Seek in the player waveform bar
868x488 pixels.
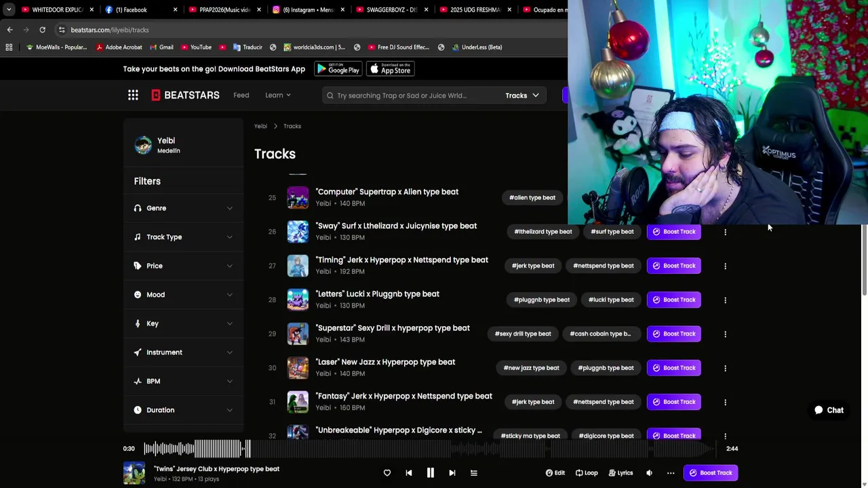(x=430, y=449)
